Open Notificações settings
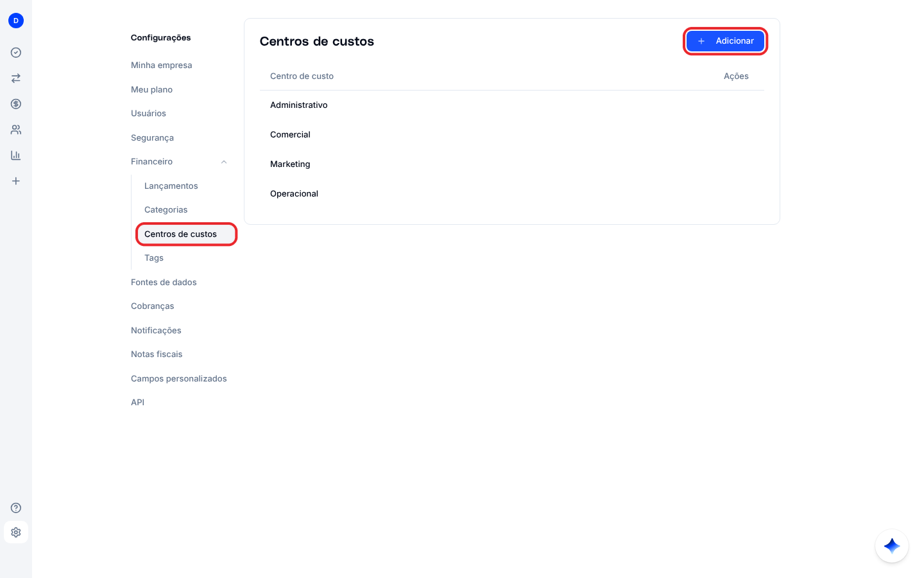Screen dimensions: 924x578 [x=156, y=331]
